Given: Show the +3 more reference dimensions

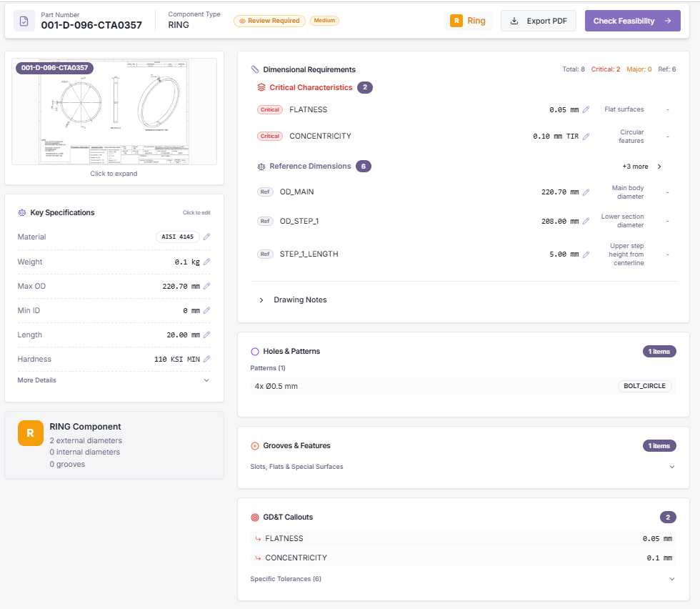Looking at the screenshot, I should coord(641,167).
